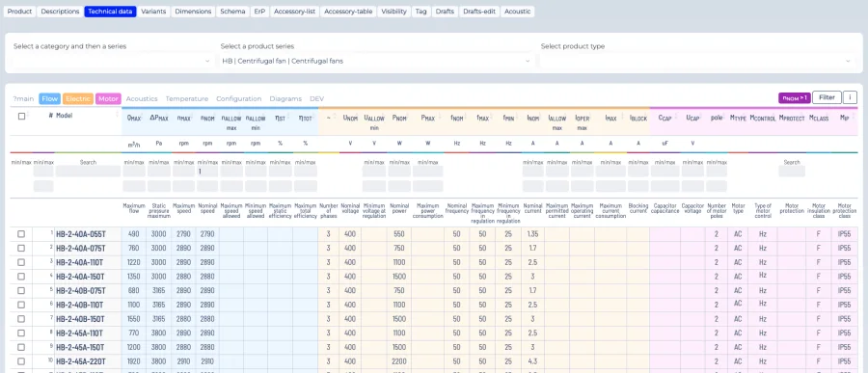The width and height of the screenshot is (868, 373).
Task: Open the product series dropdown
Action: click(376, 61)
